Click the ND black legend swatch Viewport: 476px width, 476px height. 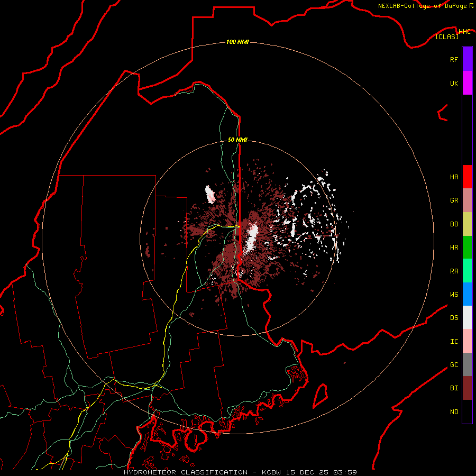(467, 411)
